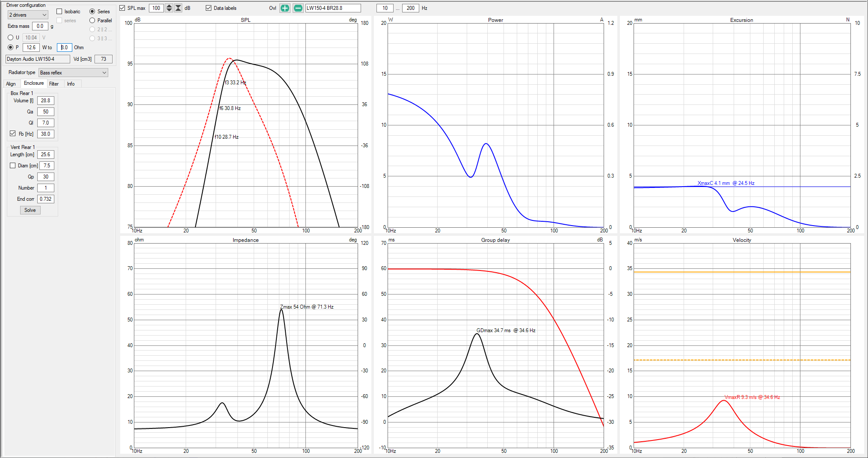Click the SPL graph title
Viewport: 868px width, 458px height.
tap(246, 20)
